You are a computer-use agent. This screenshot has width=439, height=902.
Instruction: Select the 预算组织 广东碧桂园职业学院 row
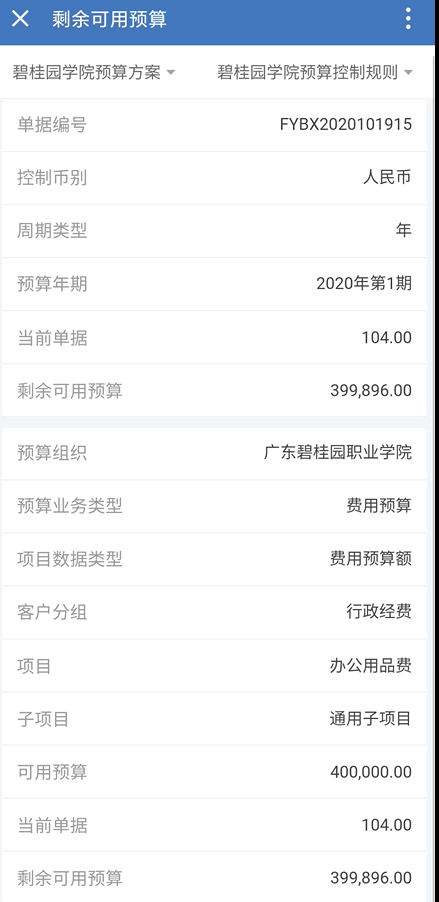tap(214, 453)
